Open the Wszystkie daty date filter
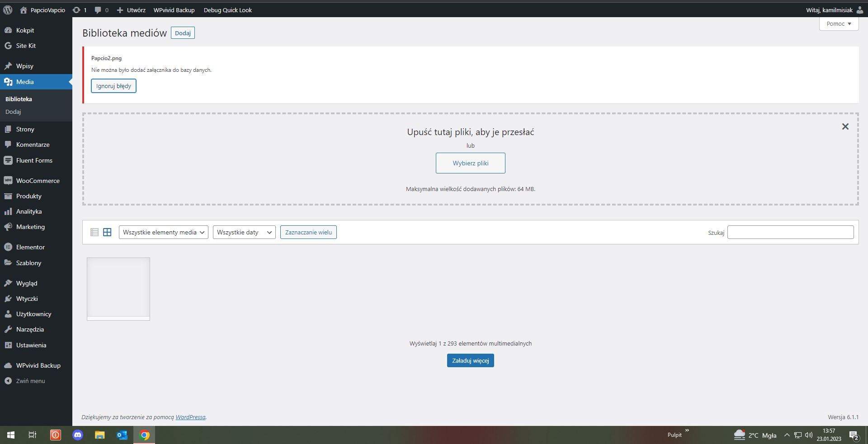Screen dimensions: 868x444 (244, 232)
